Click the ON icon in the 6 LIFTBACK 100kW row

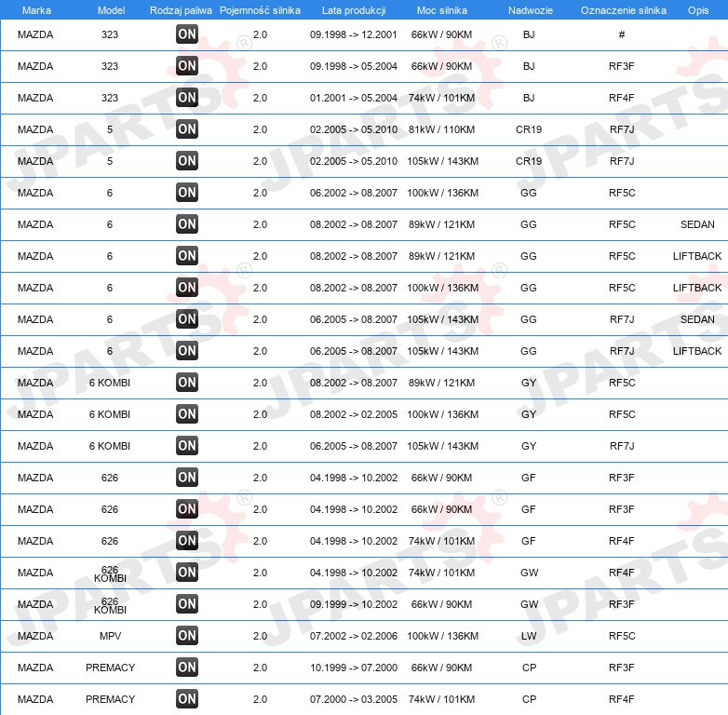coord(187,288)
